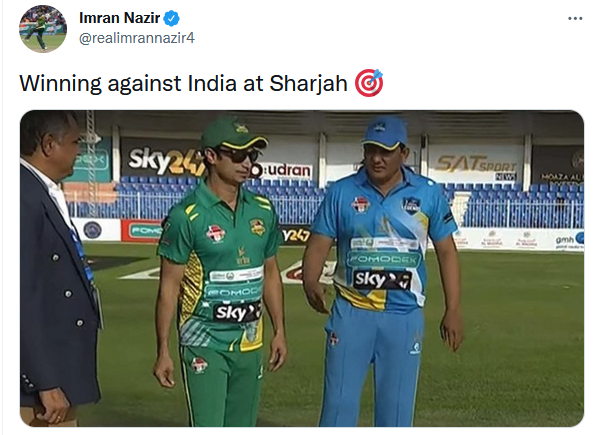Click the sunglasses on the green-jersey player
Viewport: 601px width, 435px height.
pyautogui.click(x=238, y=155)
